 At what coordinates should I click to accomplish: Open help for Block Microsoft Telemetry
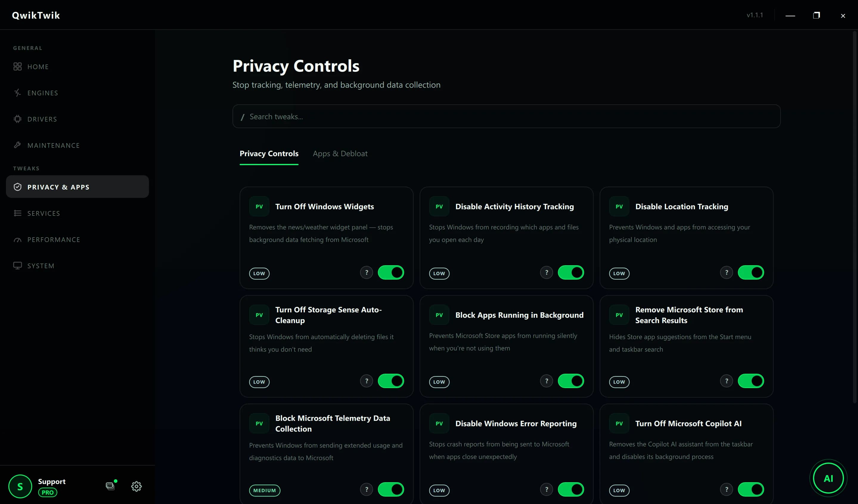click(x=367, y=489)
